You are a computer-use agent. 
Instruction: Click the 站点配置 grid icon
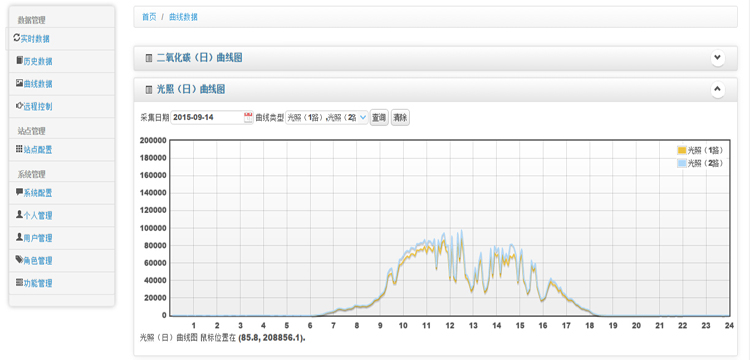coord(19,149)
